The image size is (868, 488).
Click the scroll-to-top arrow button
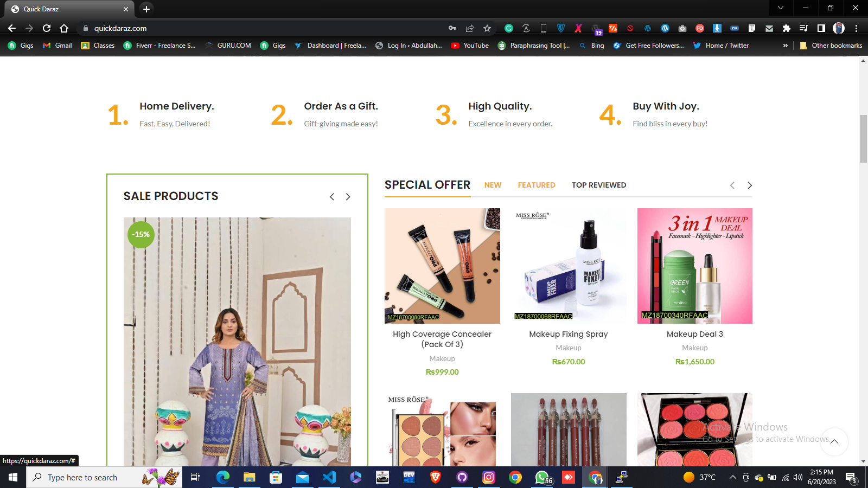click(x=834, y=441)
